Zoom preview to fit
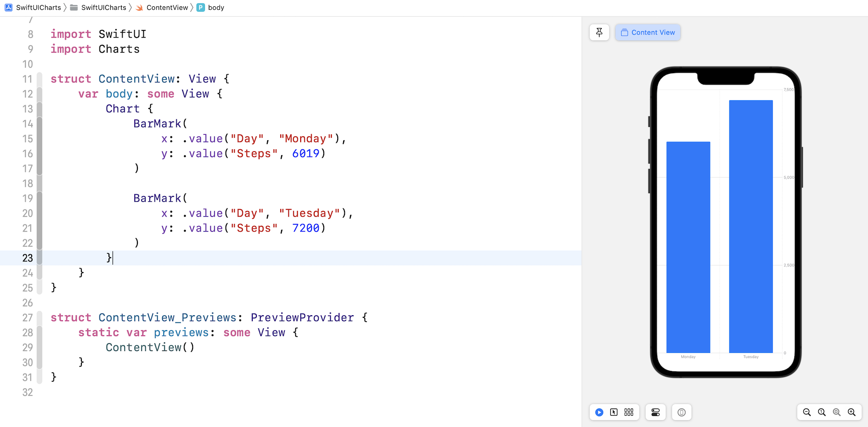Screen dimensions: 868x427 (837, 412)
